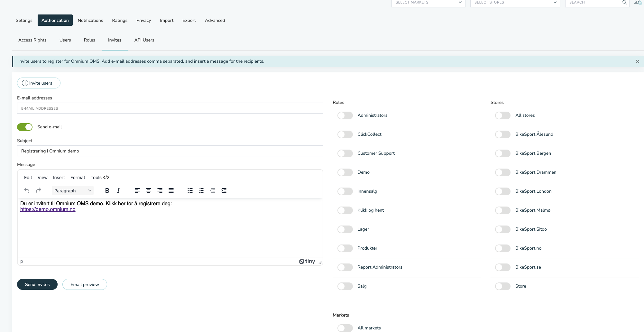Toggle BikeSport Bergen store
This screenshot has width=644, height=332.
[503, 153]
